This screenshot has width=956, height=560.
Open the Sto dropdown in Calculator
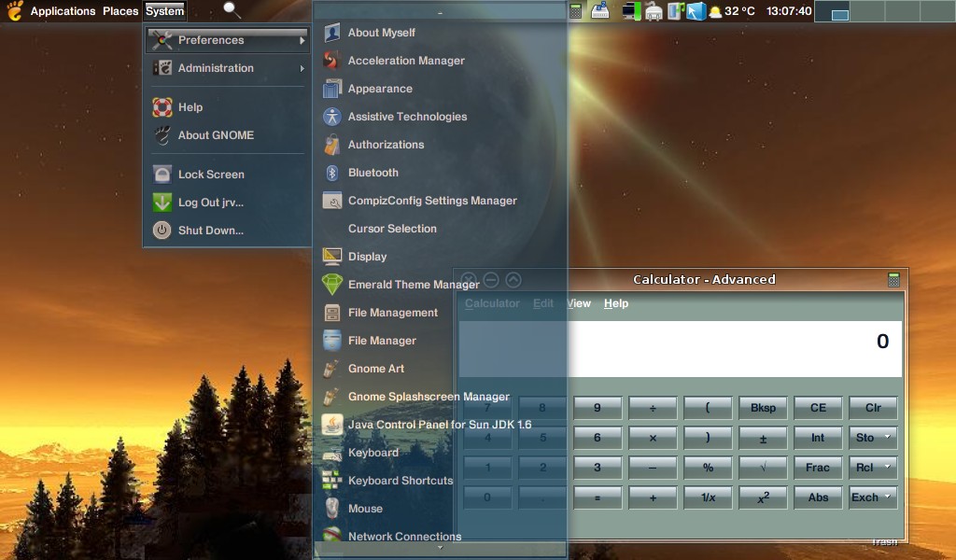(873, 438)
